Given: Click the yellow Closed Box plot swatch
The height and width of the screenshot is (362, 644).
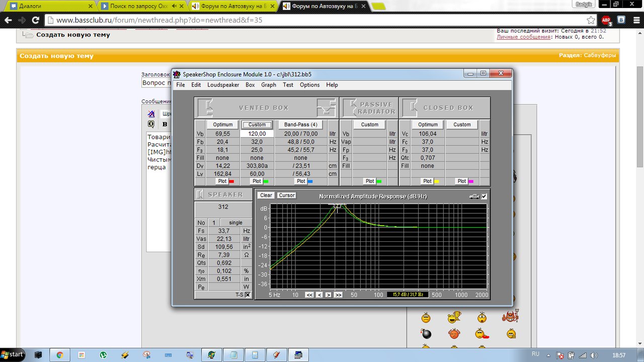Looking at the screenshot, I should (437, 182).
